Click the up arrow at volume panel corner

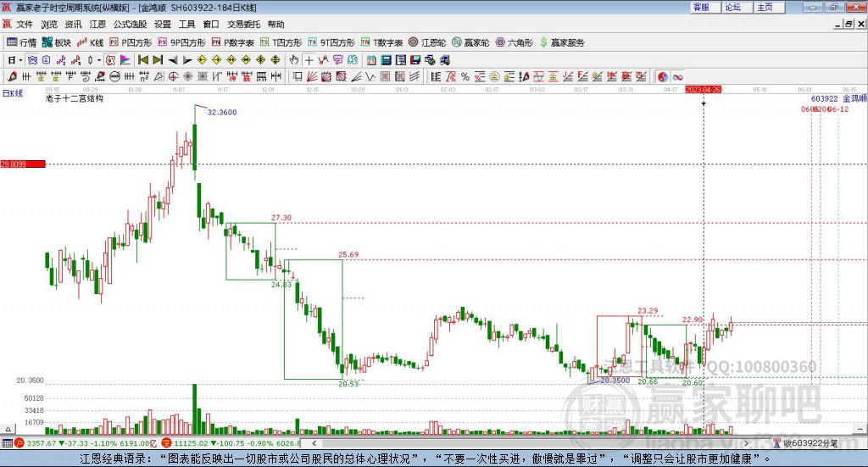8,430
